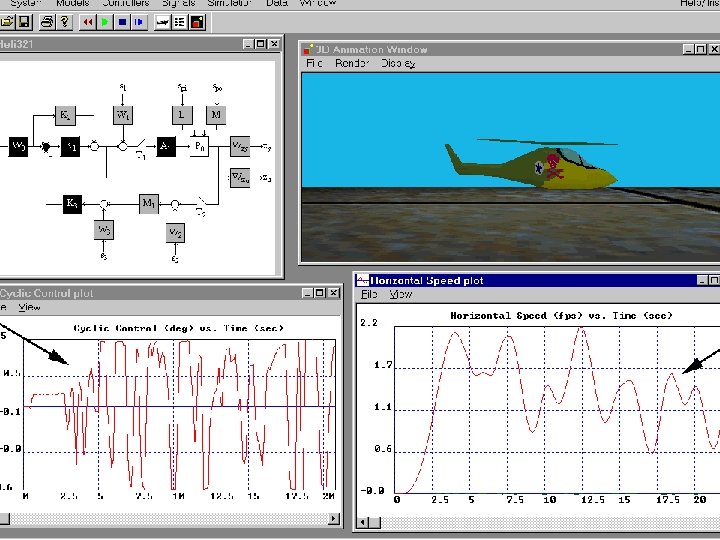Open Help with the question mark icon
The height and width of the screenshot is (540, 720).
[x=66, y=21]
